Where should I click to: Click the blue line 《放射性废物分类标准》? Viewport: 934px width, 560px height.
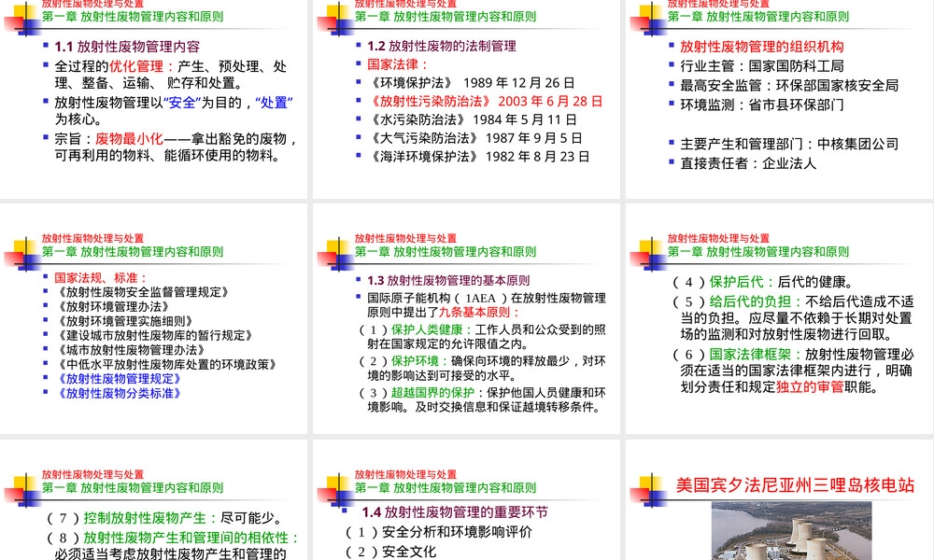coord(118,393)
